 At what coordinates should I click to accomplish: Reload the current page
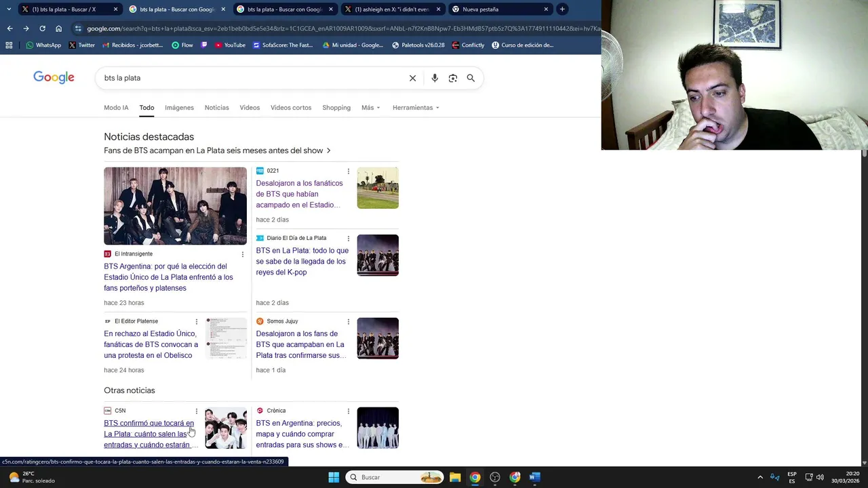tap(42, 28)
